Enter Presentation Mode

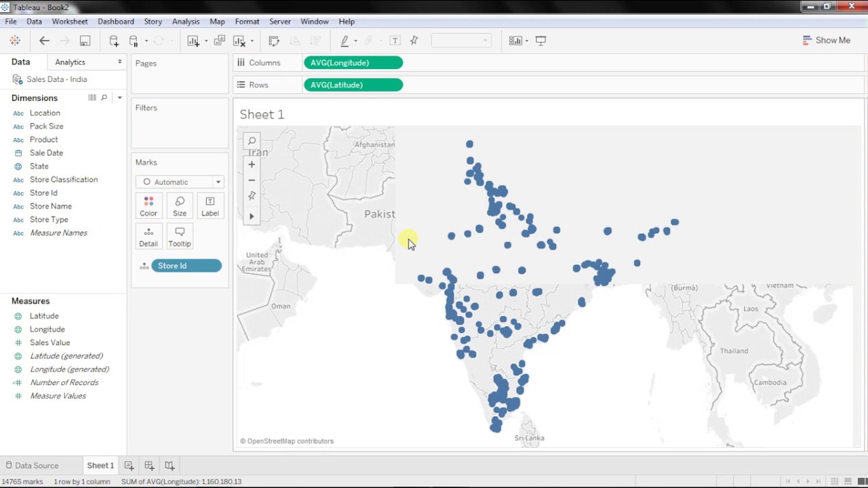point(540,41)
